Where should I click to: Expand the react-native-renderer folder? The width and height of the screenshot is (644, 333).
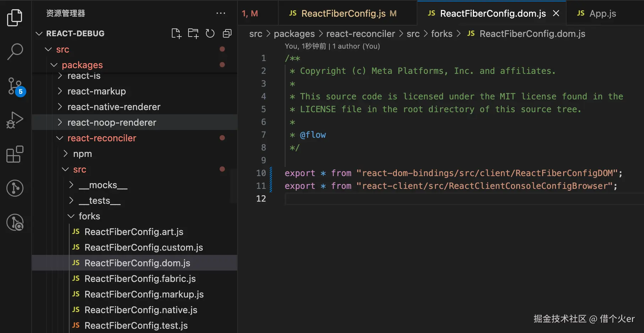pos(114,107)
